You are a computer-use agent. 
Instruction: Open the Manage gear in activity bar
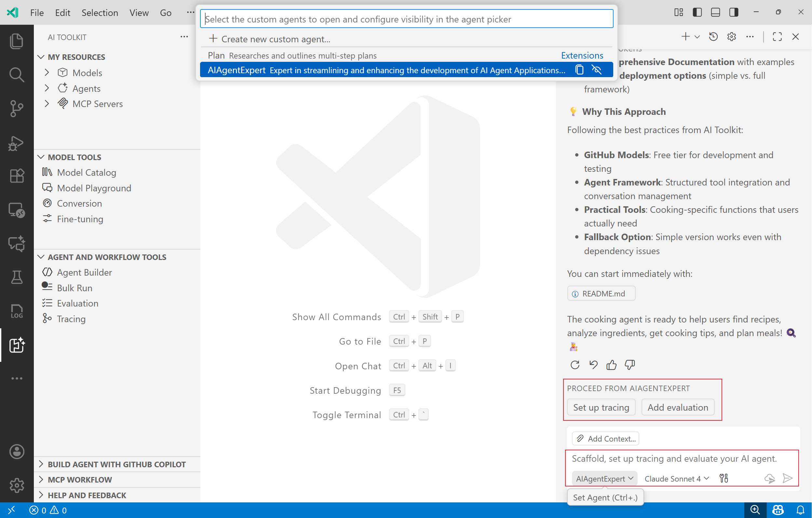point(17,485)
